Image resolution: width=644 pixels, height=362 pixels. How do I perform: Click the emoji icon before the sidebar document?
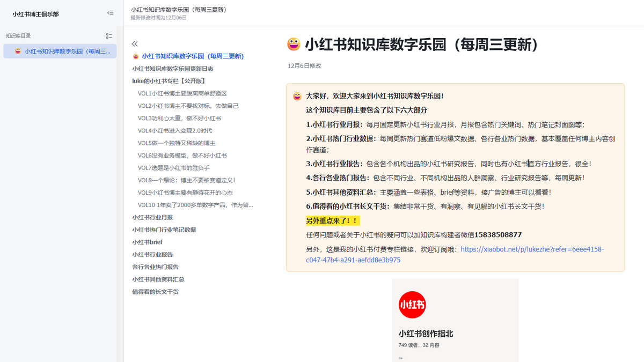[x=18, y=51]
